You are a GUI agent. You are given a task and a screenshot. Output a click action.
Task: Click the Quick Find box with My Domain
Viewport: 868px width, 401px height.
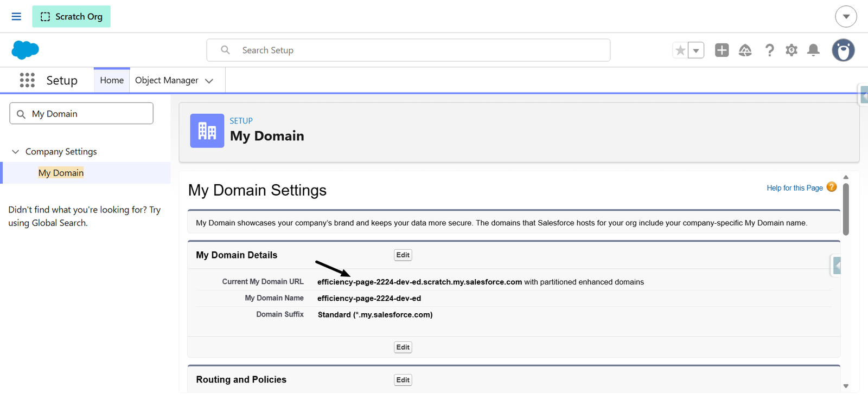tap(81, 114)
